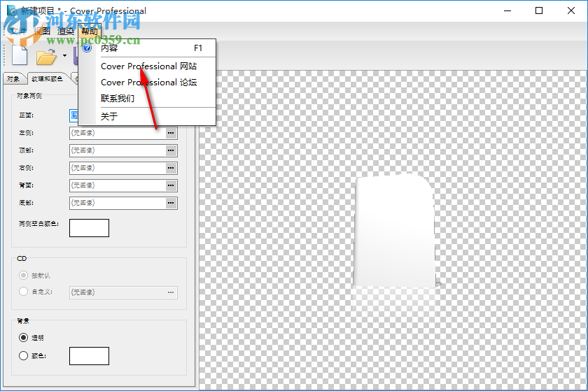Minimize the Cover Professional window
Screen dimensions: 588x391
tap(507, 11)
